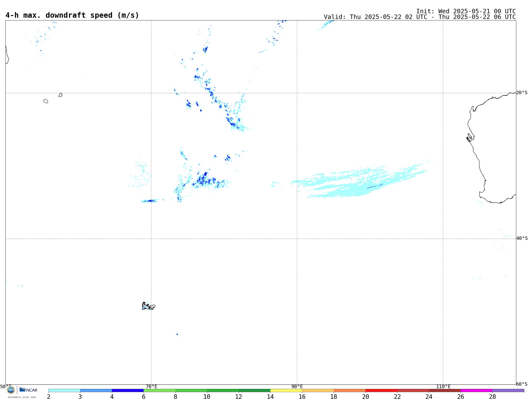The height and width of the screenshot is (400, 532).
Task: Select the light orange 16–18 m/s swatch
Action: tap(318, 390)
